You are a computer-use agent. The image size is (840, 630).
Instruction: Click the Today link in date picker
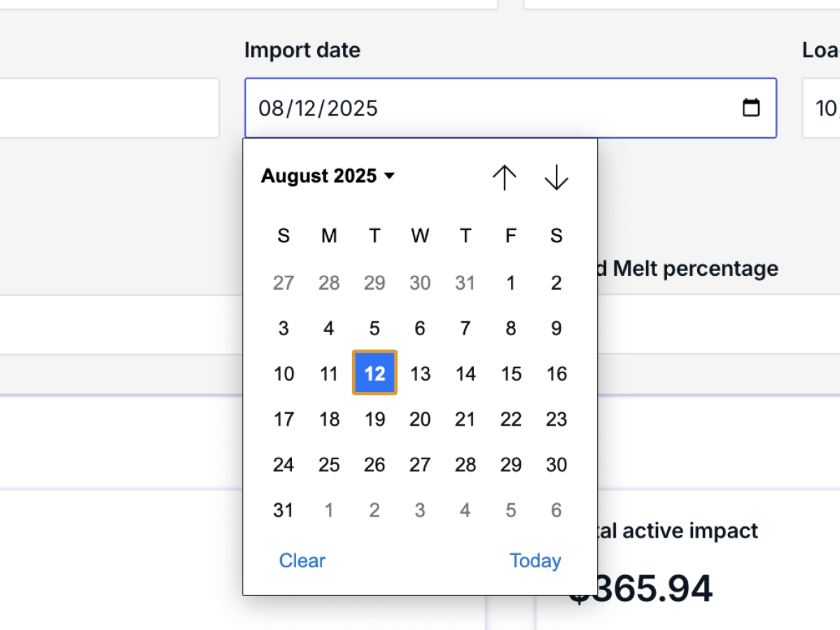coord(535,561)
